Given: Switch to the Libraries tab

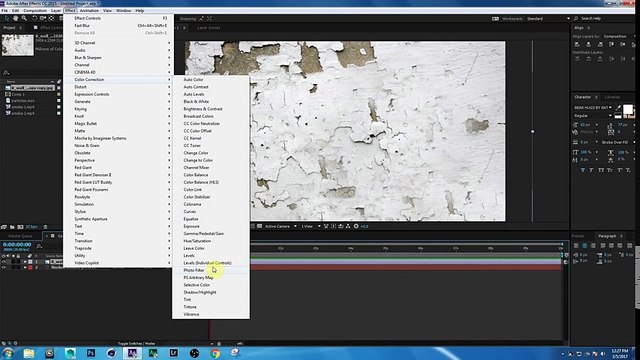Looking at the screenshot, I should [x=612, y=97].
